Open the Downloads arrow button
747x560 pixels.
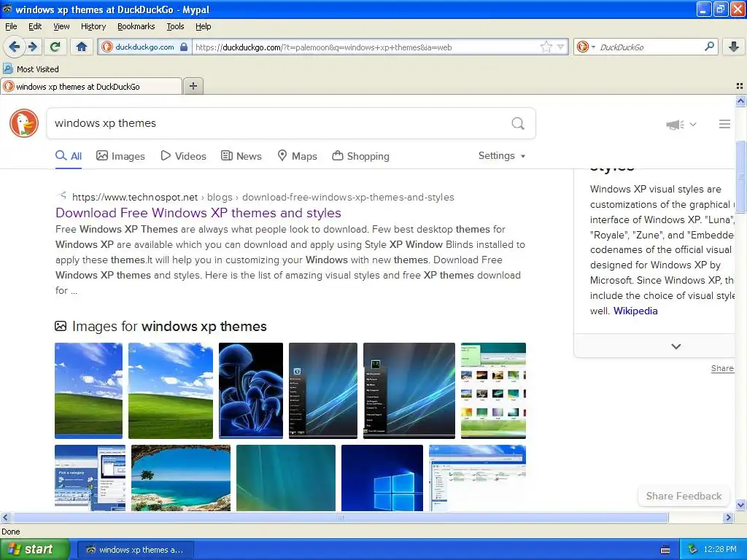pos(734,47)
